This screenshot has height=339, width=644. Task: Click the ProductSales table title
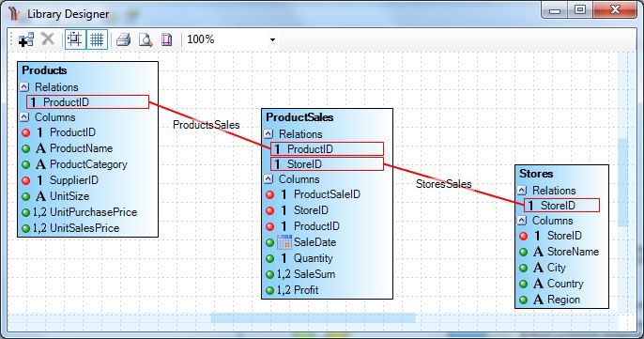click(299, 117)
